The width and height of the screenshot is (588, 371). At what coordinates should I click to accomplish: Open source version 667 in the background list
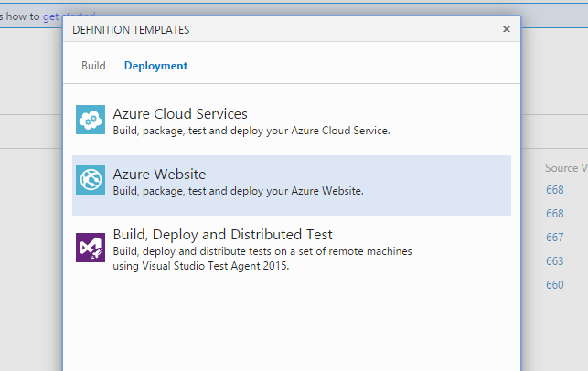(555, 238)
